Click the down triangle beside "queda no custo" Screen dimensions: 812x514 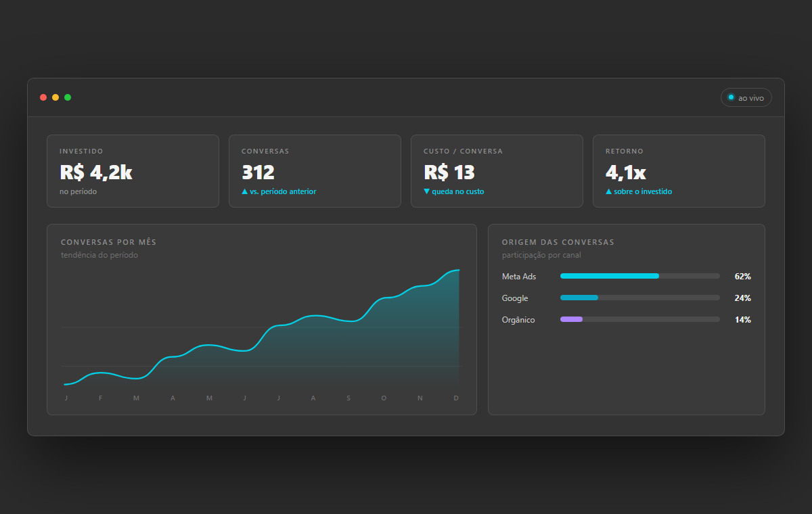click(x=427, y=191)
